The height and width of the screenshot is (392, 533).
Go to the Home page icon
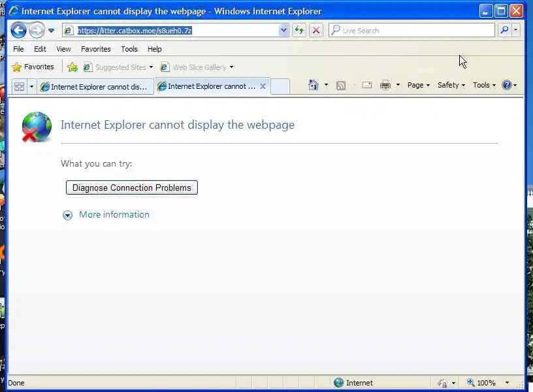313,85
